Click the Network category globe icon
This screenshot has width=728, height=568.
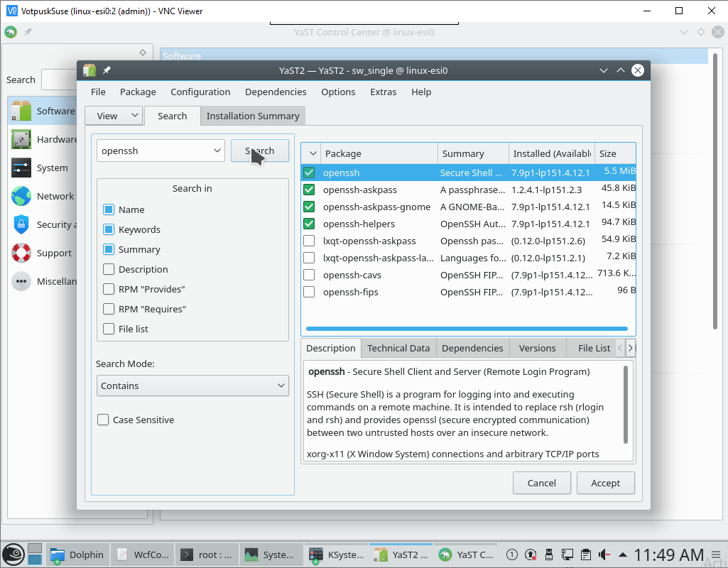click(21, 196)
